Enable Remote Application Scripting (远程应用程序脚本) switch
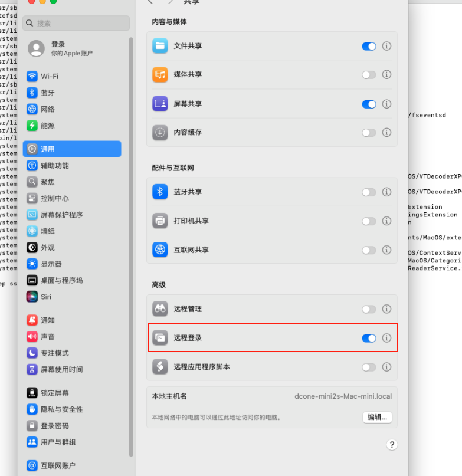This screenshot has height=476, width=462. click(x=369, y=367)
